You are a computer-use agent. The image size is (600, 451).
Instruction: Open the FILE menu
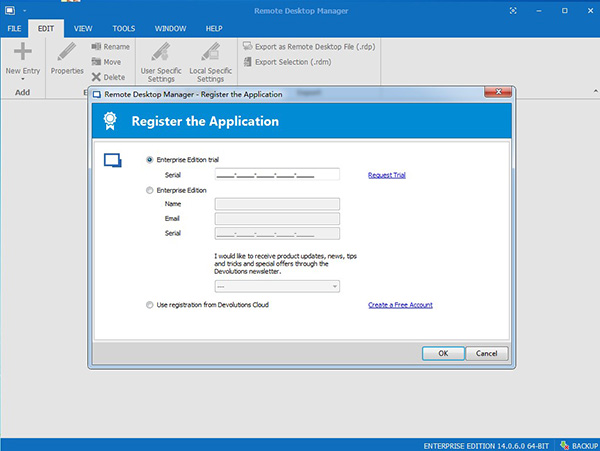(x=14, y=28)
